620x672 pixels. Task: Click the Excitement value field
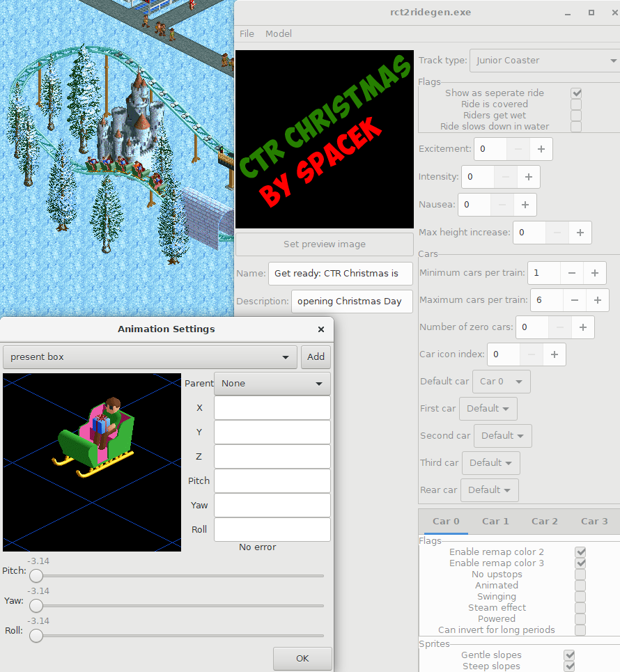coord(490,149)
